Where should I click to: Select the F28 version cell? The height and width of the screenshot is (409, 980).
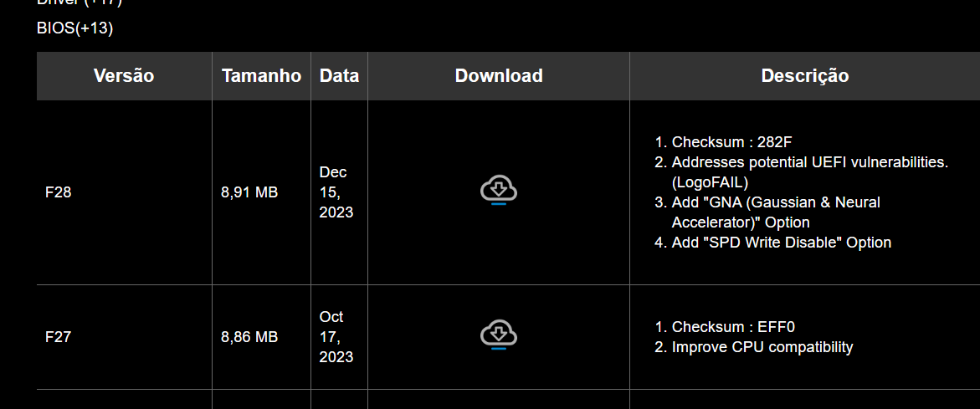[x=58, y=192]
